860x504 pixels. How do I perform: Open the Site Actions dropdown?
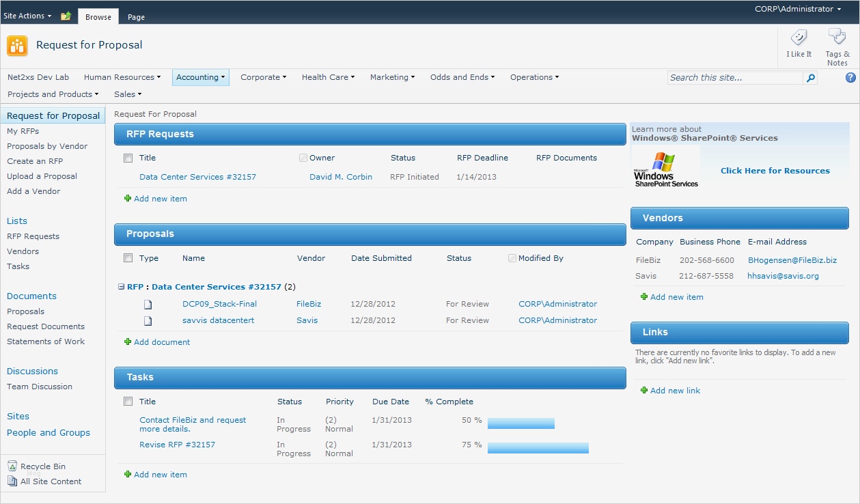click(x=27, y=16)
